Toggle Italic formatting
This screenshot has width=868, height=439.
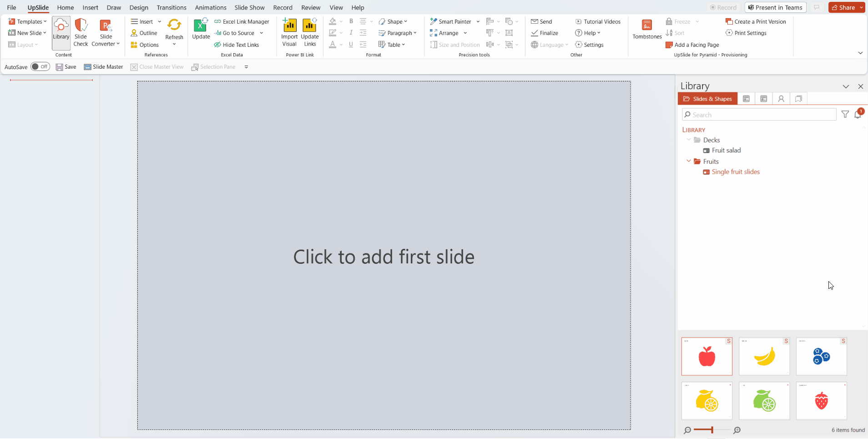tap(351, 33)
